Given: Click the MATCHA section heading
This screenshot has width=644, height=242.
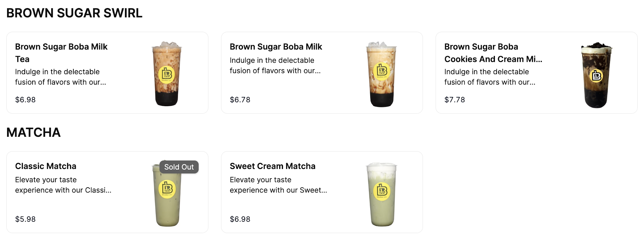Looking at the screenshot, I should [33, 133].
